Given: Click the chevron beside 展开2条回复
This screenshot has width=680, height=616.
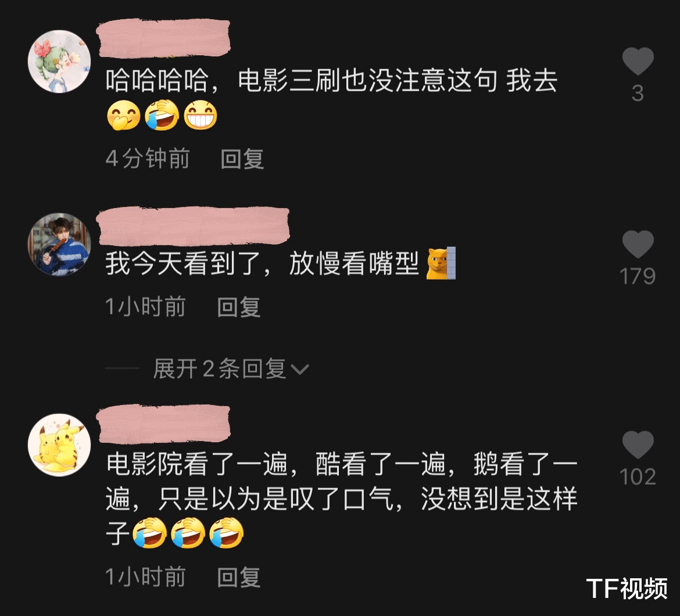Looking at the screenshot, I should [x=300, y=370].
